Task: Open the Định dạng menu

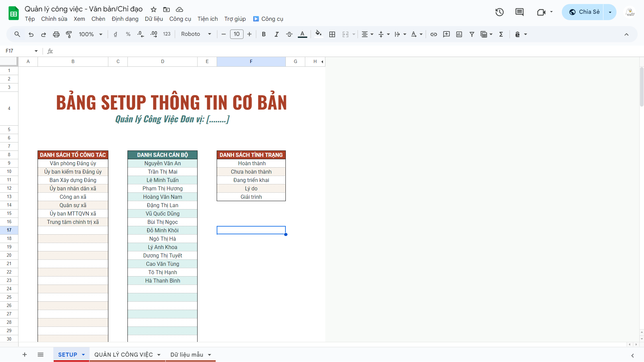Action: click(125, 19)
